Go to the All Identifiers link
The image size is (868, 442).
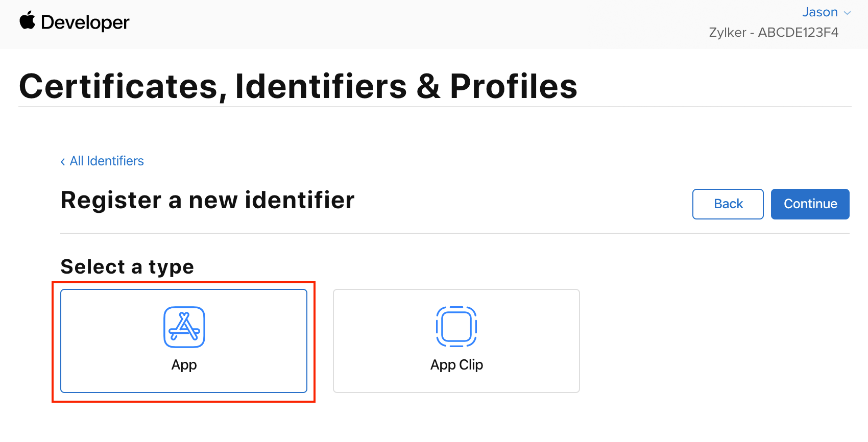coord(107,161)
